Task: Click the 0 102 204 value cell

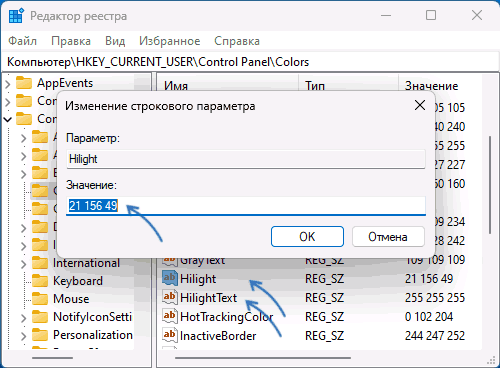Action: tap(429, 317)
